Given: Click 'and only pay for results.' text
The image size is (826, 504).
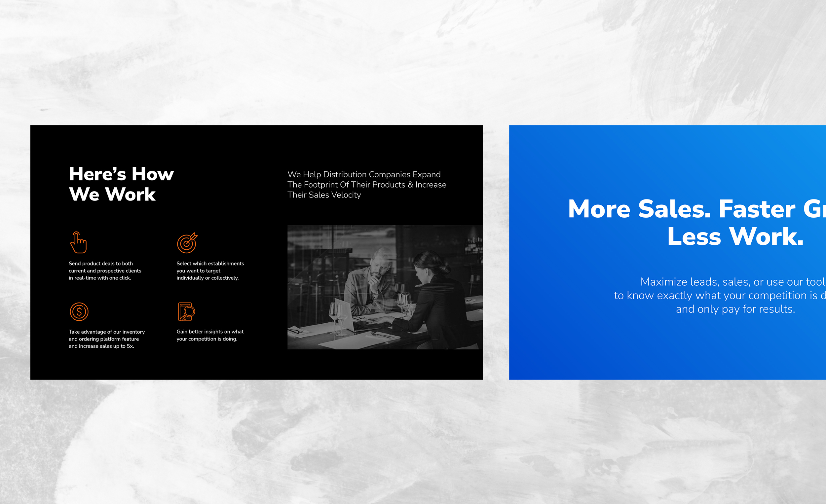Looking at the screenshot, I should point(735,309).
